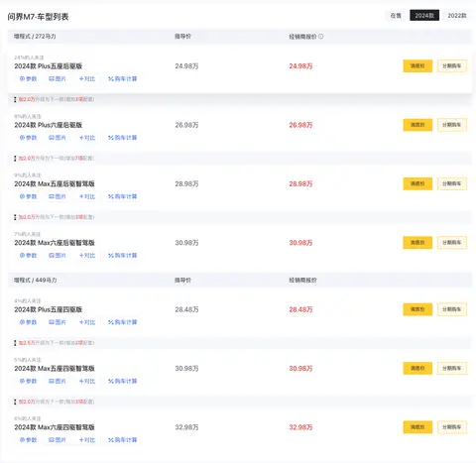Add Max五座后驱智驾版 to 对比
This screenshot has height=463, width=476.
(x=87, y=196)
